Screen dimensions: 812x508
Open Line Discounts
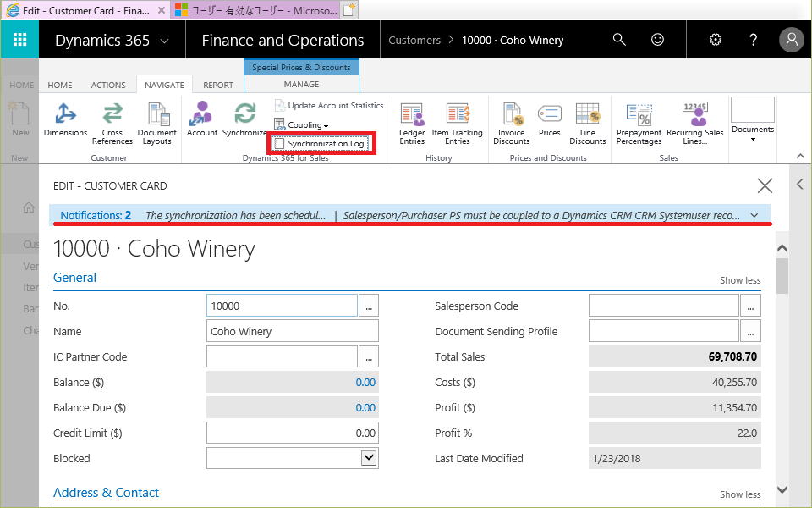point(588,124)
